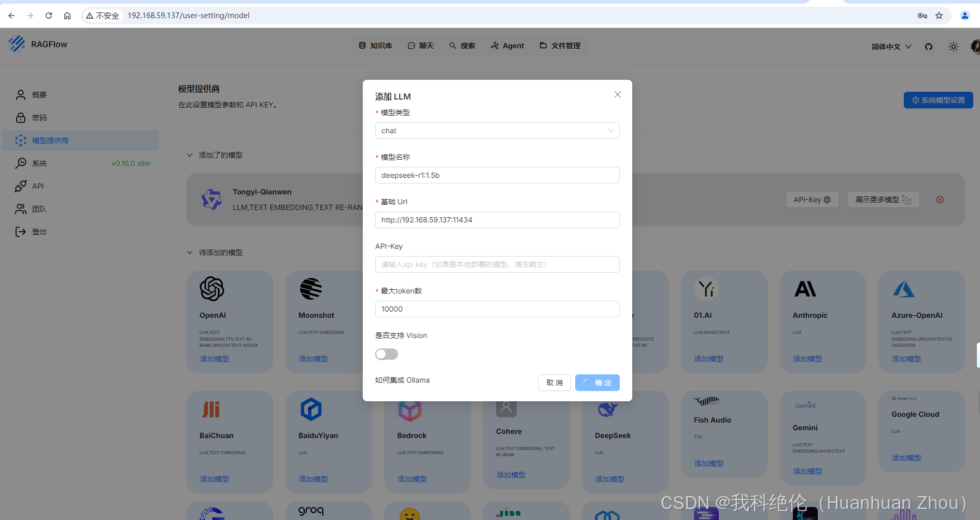Viewport: 980px width, 520px height.
Task: Click 添加模型 under OpenAI
Action: tap(215, 359)
